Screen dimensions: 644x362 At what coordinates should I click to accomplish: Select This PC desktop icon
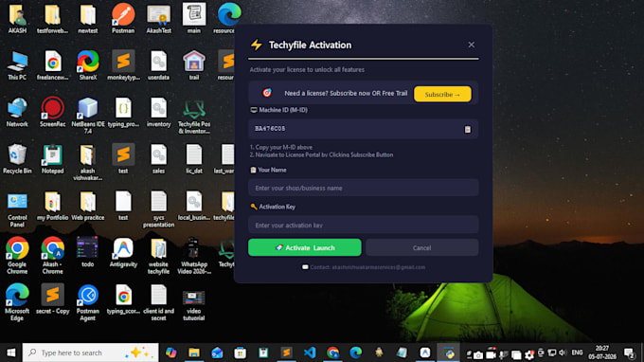click(17, 65)
